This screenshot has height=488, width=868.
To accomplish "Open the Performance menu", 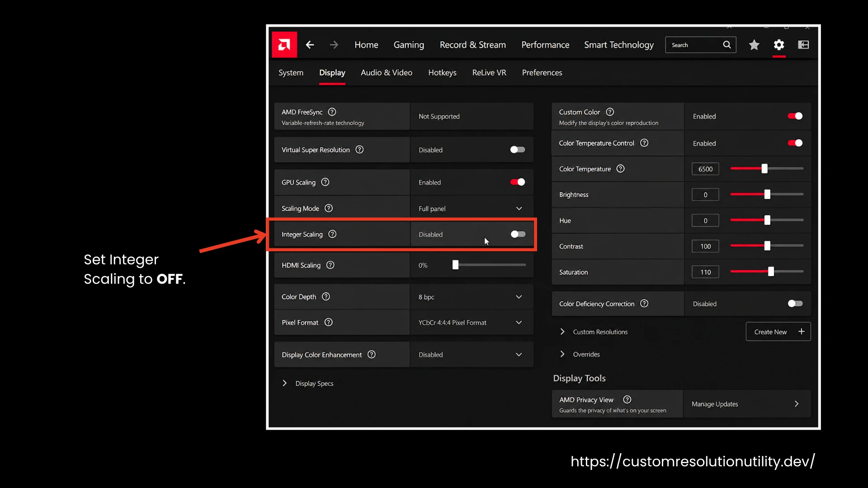I will (x=545, y=45).
